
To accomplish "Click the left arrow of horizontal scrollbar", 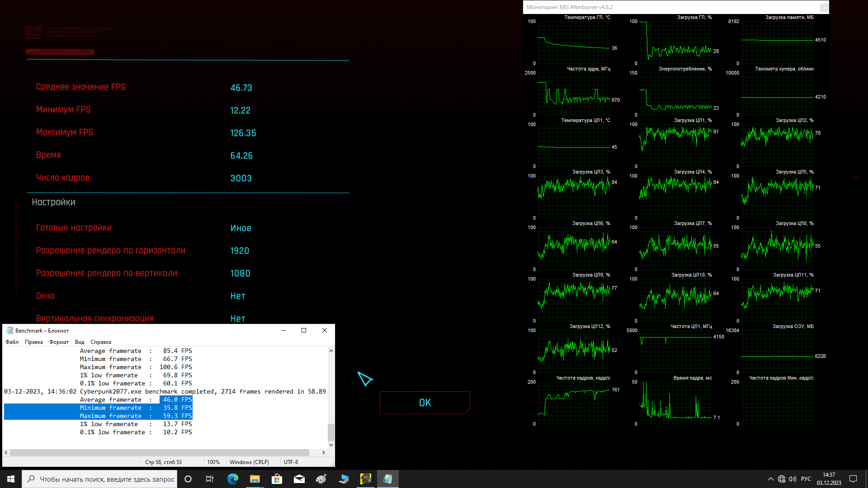I will click(x=6, y=452).
